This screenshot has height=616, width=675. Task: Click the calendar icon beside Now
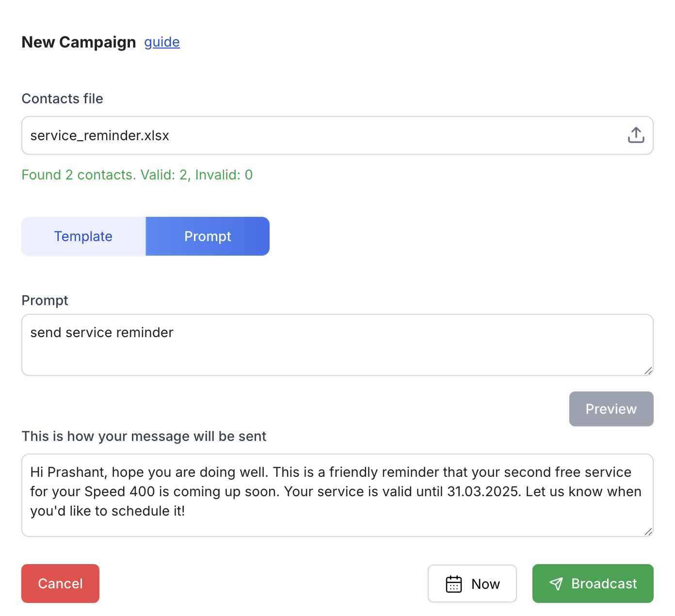click(x=454, y=584)
